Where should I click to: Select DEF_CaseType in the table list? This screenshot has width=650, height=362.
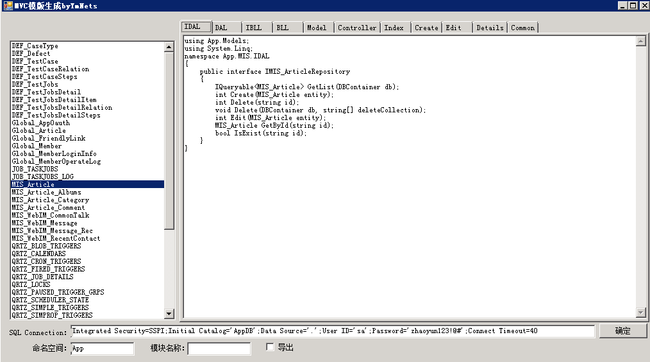point(87,46)
